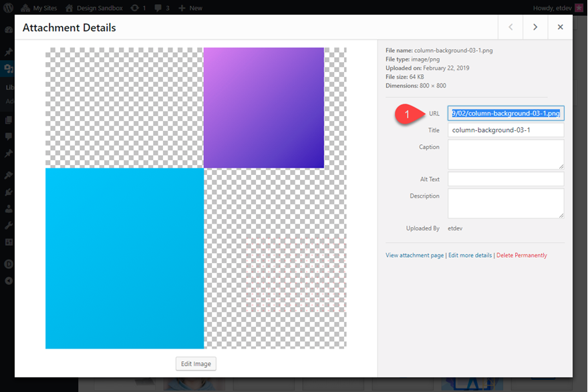The width and height of the screenshot is (588, 392).
Task: Click the attachment image preview
Action: pos(196,198)
